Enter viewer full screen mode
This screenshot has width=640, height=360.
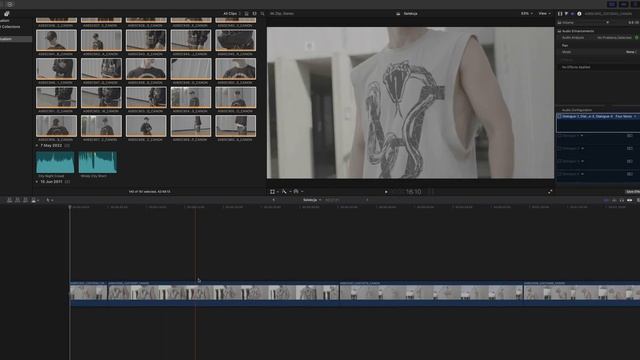click(x=550, y=191)
